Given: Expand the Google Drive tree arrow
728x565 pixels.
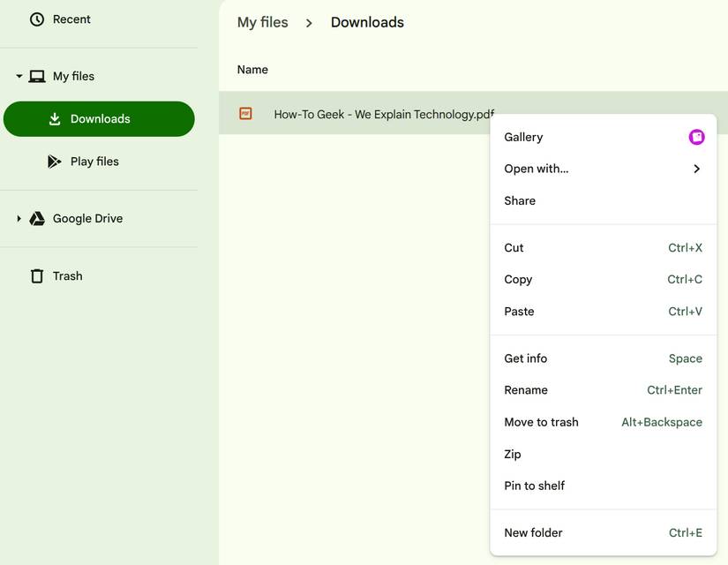Looking at the screenshot, I should 19,218.
